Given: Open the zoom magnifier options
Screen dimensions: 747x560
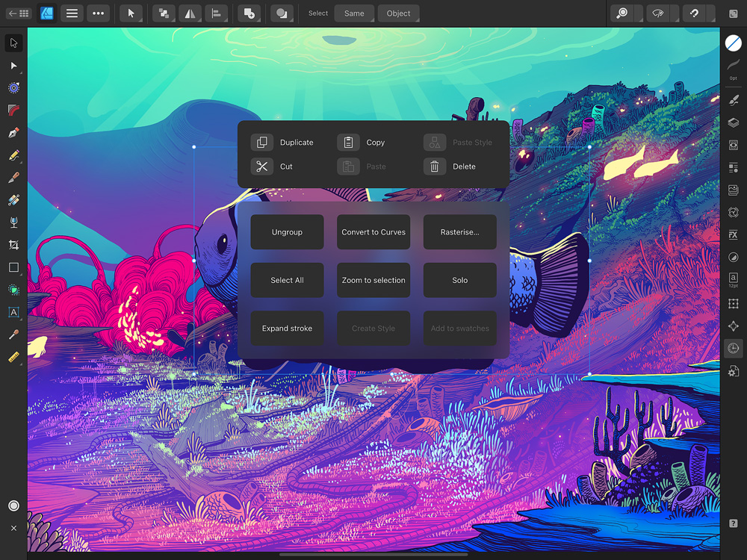Looking at the screenshot, I should tap(622, 13).
